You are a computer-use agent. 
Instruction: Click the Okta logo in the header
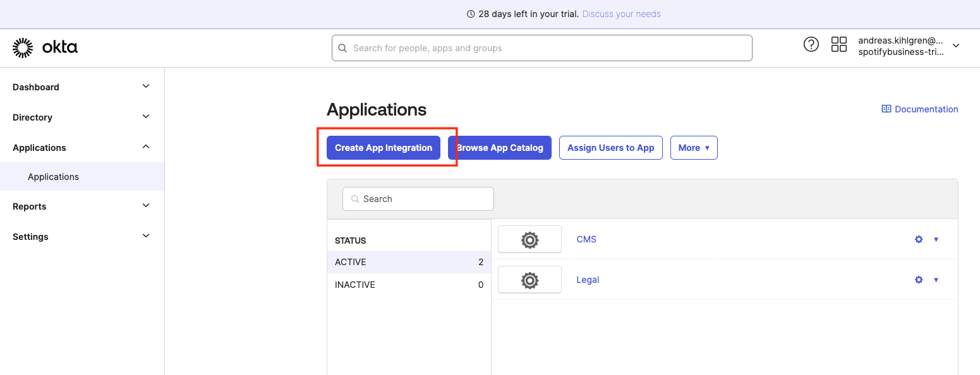(x=45, y=47)
